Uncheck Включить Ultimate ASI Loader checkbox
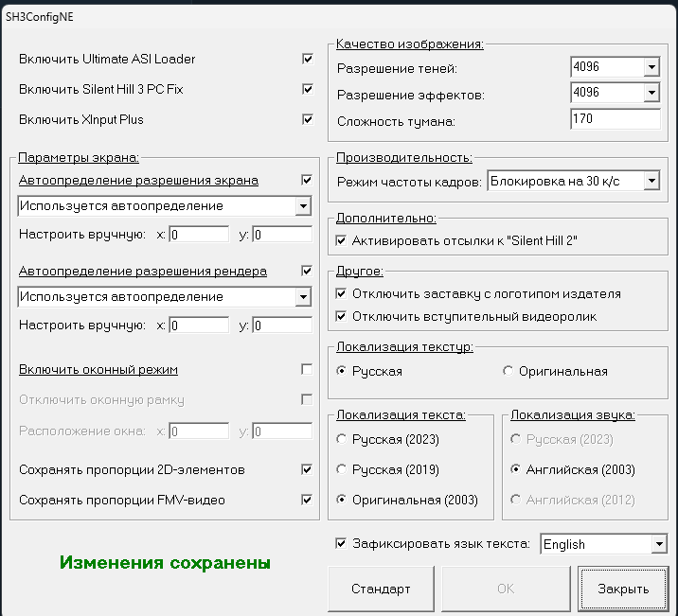The height and width of the screenshot is (616, 678). (308, 59)
